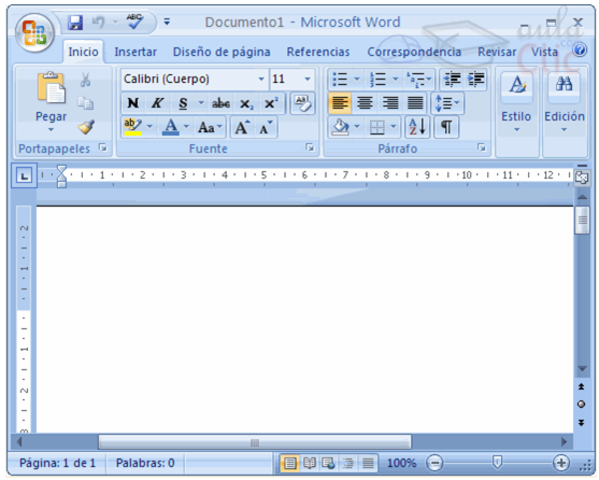Expand the Customize Quick Access Toolbar arrow
599x480 pixels.
click(167, 22)
